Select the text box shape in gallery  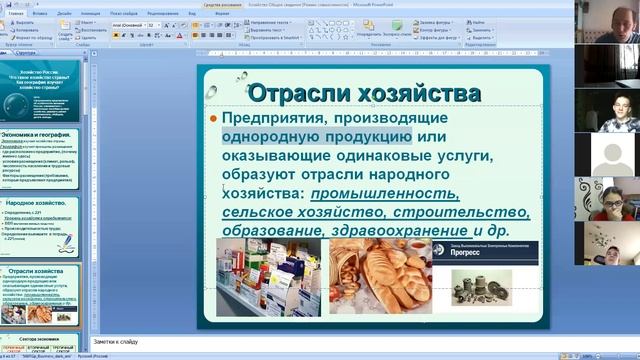pos(311,23)
